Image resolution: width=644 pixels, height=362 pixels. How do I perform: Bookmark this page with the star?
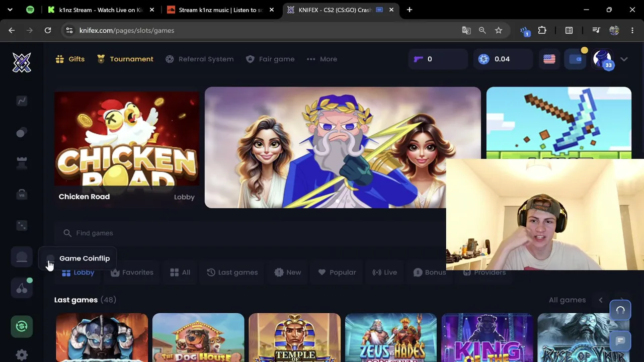pos(499,30)
